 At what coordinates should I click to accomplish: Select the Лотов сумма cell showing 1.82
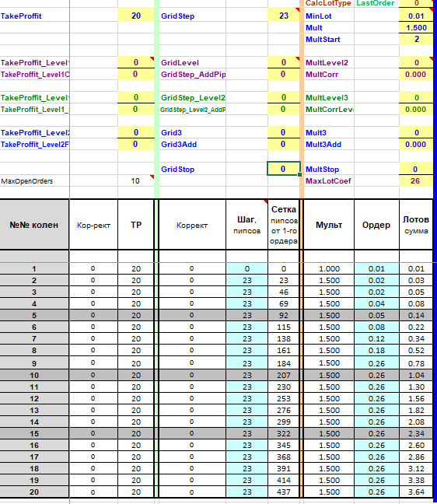(416, 410)
